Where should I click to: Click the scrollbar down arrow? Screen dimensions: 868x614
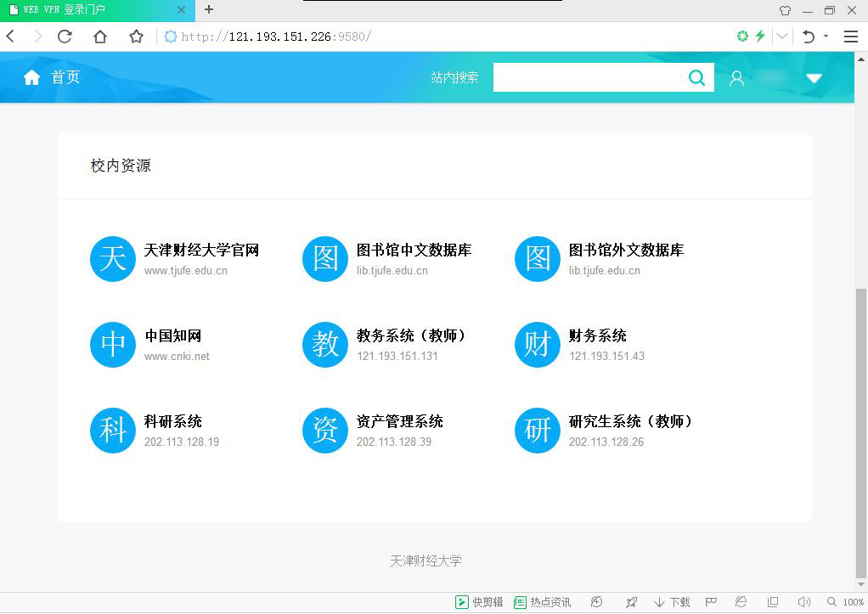click(861, 584)
